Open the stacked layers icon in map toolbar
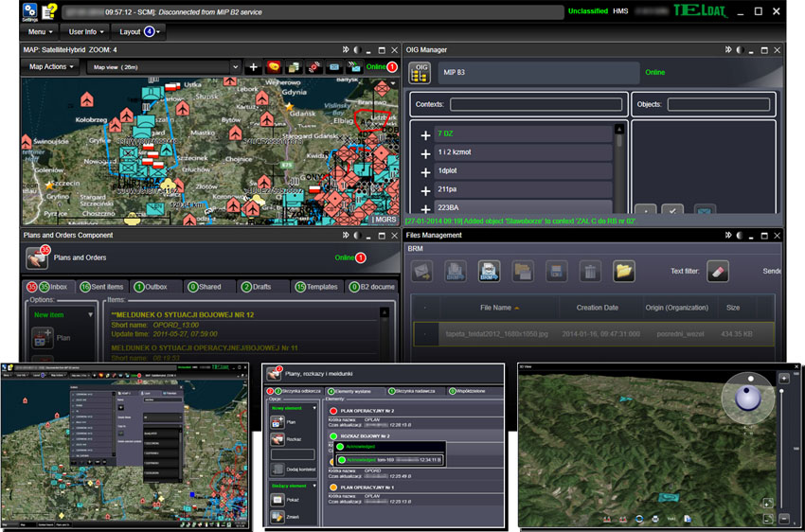Image resolution: width=805 pixels, height=532 pixels. click(294, 67)
